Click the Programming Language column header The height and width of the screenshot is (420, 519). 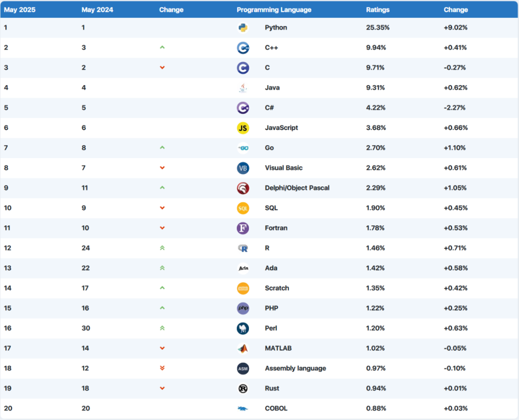click(x=274, y=10)
